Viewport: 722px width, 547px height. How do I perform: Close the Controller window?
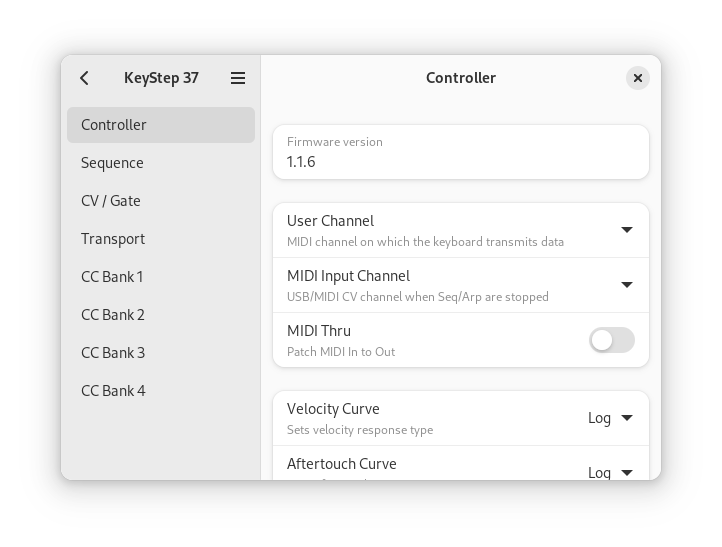(x=638, y=78)
